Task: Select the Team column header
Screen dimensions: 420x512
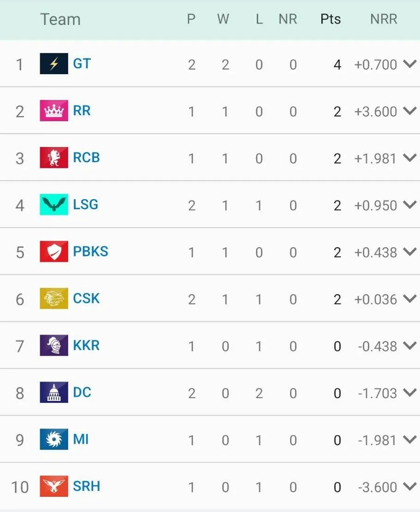Action: (x=60, y=19)
